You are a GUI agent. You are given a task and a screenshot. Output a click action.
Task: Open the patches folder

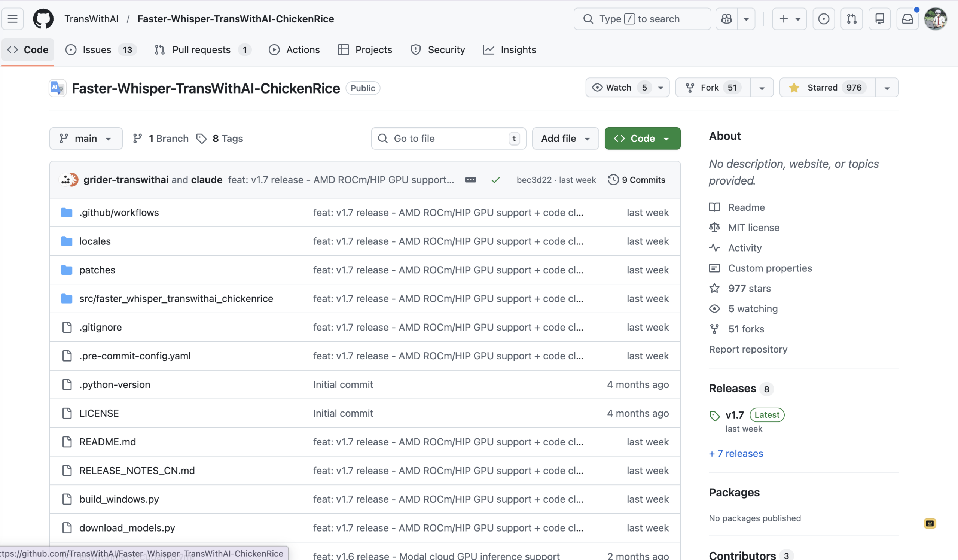(x=97, y=270)
